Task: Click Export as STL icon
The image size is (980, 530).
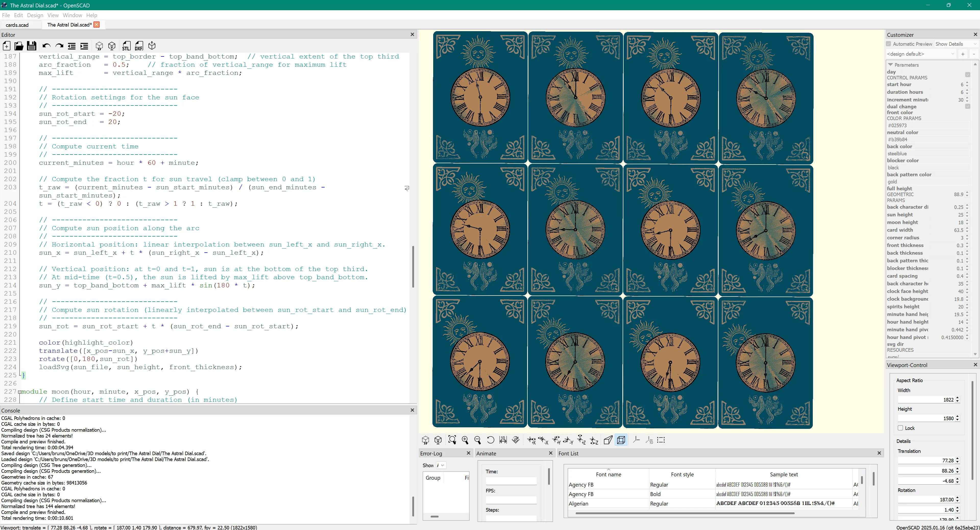Action: (x=126, y=46)
